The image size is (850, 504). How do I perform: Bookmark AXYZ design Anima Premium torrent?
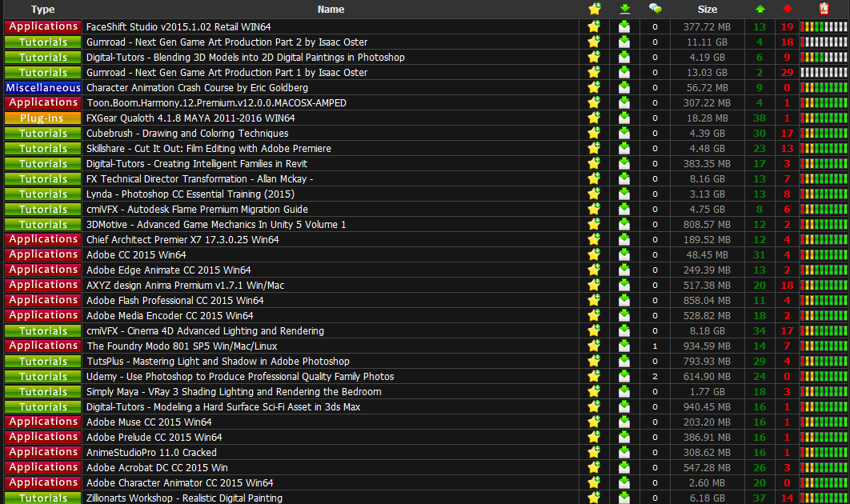click(594, 284)
